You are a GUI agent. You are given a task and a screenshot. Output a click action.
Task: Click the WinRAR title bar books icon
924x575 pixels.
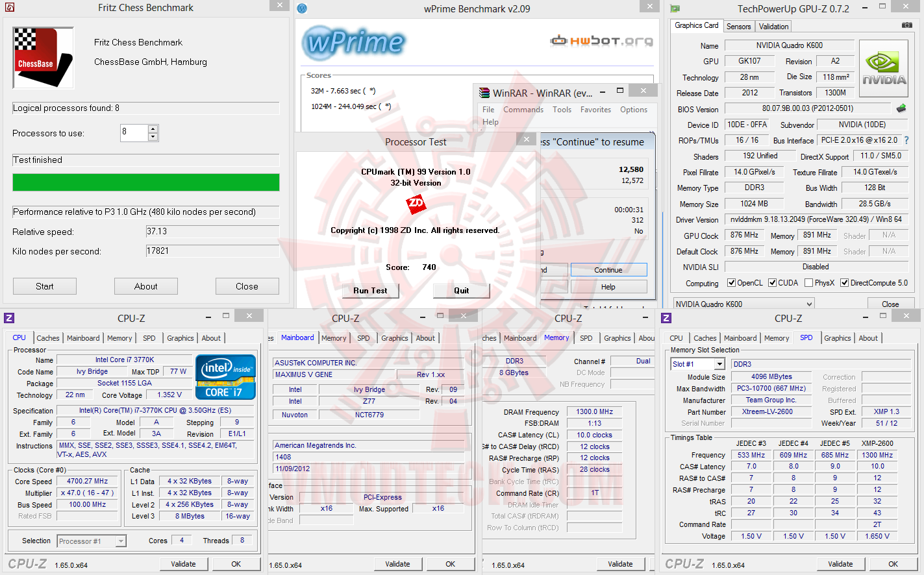484,93
